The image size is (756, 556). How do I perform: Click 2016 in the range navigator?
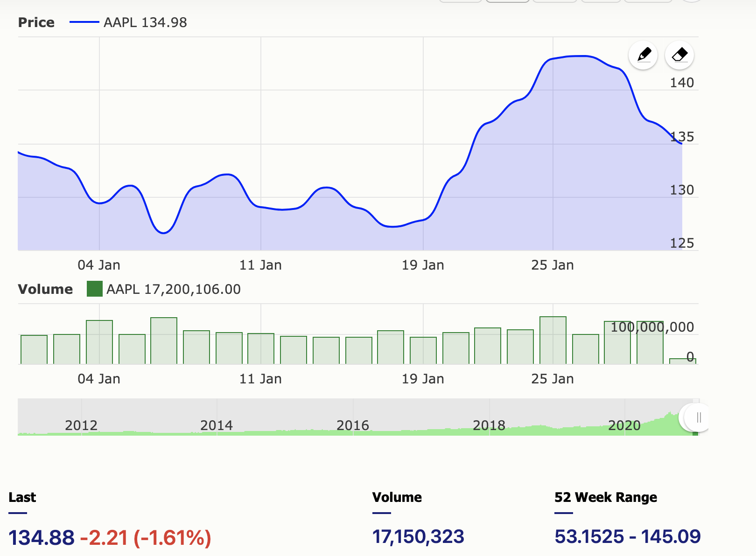[353, 425]
